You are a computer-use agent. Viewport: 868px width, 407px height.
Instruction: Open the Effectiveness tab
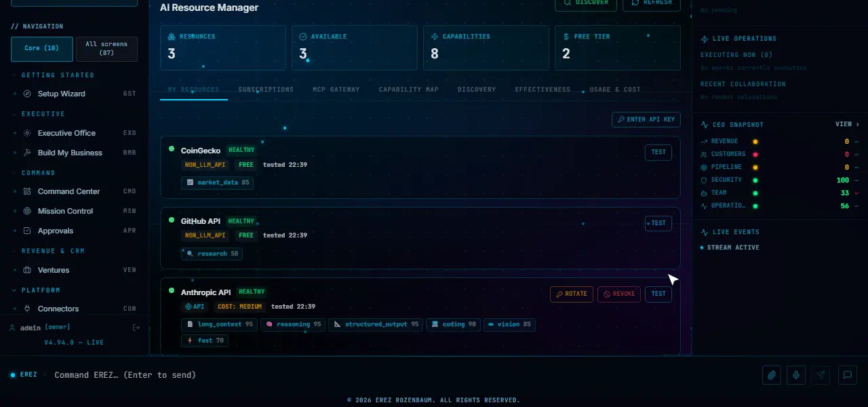pyautogui.click(x=542, y=90)
